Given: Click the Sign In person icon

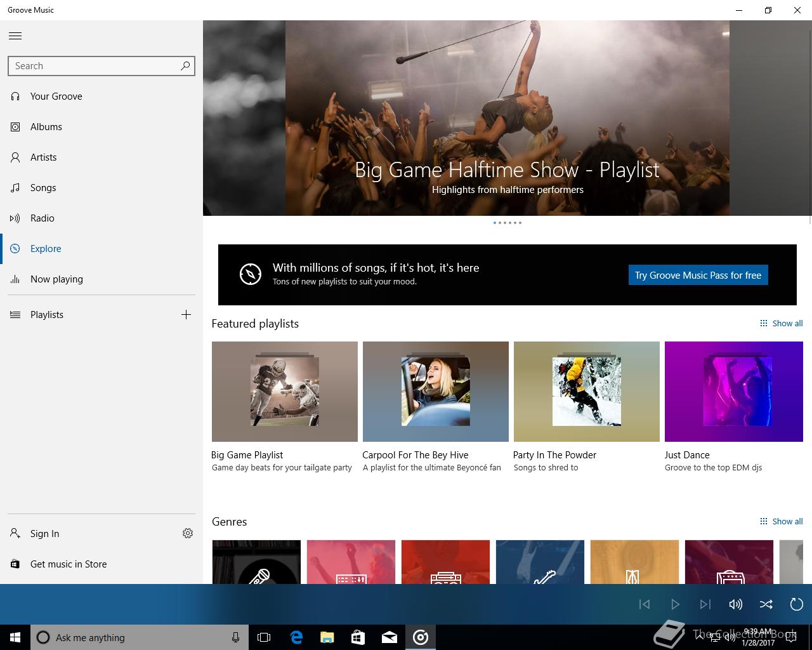Looking at the screenshot, I should click(x=15, y=533).
